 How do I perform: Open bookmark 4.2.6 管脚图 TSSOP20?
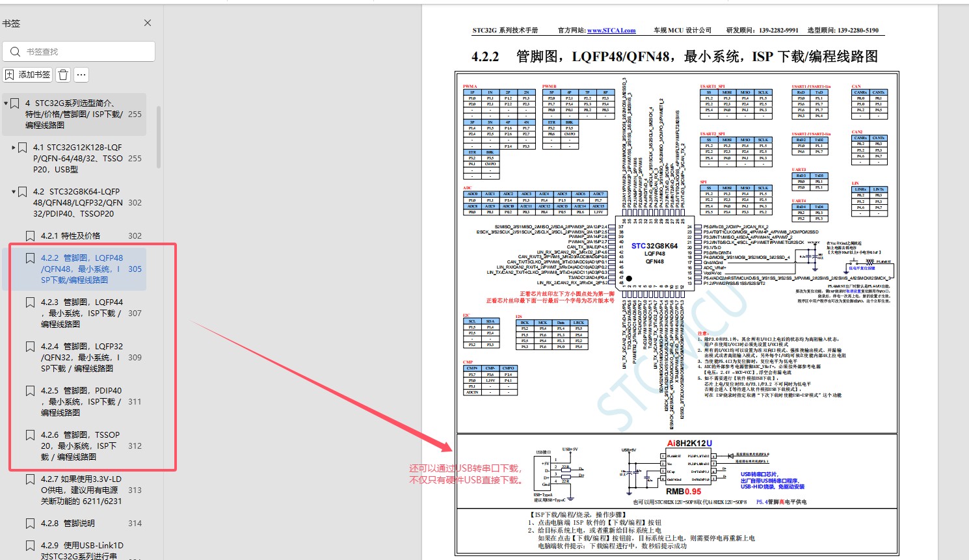(81, 446)
